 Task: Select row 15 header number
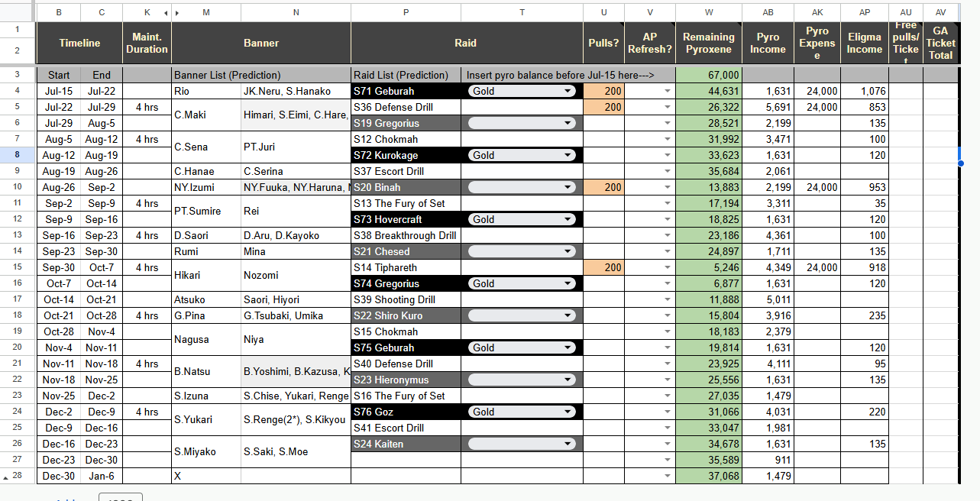tap(17, 267)
